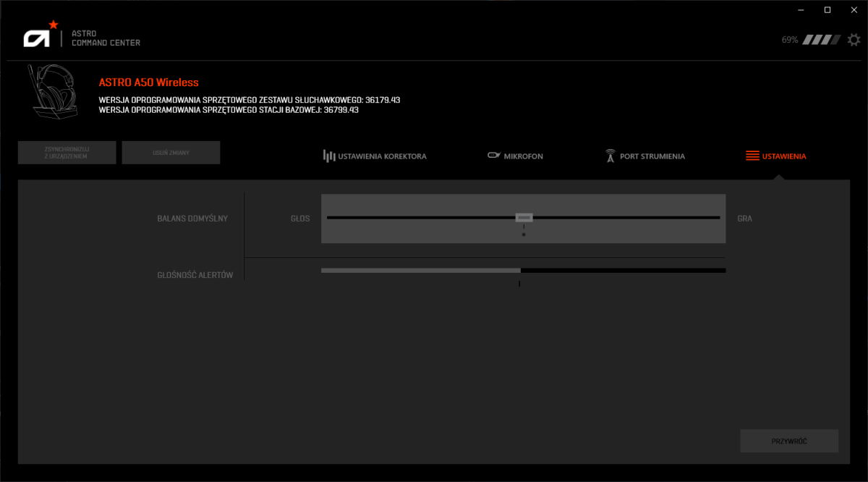Viewport: 868px width, 482px height.
Task: Click the battery level bars indicator
Action: coord(822,40)
